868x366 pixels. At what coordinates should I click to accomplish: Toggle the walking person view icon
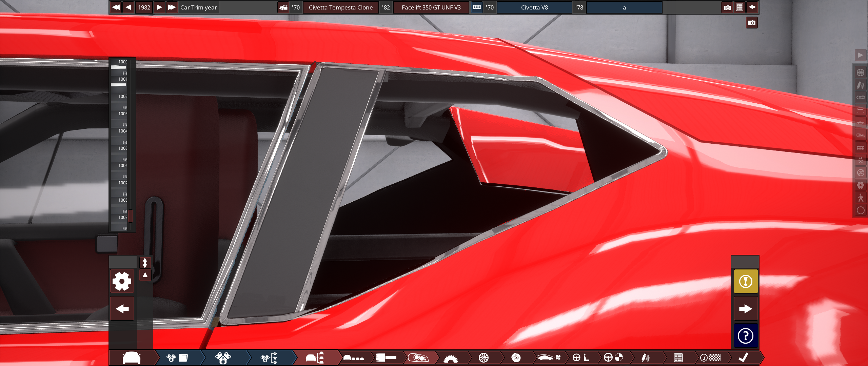[x=861, y=198]
